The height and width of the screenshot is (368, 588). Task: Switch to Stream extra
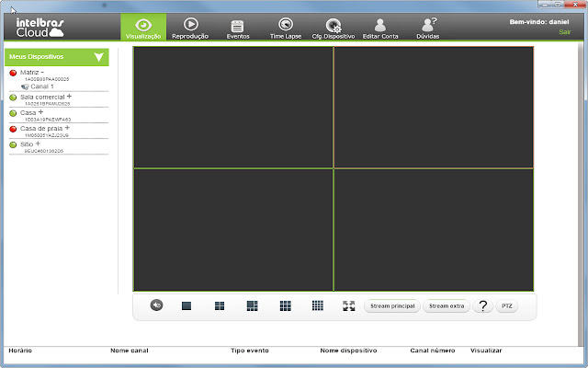tap(447, 305)
